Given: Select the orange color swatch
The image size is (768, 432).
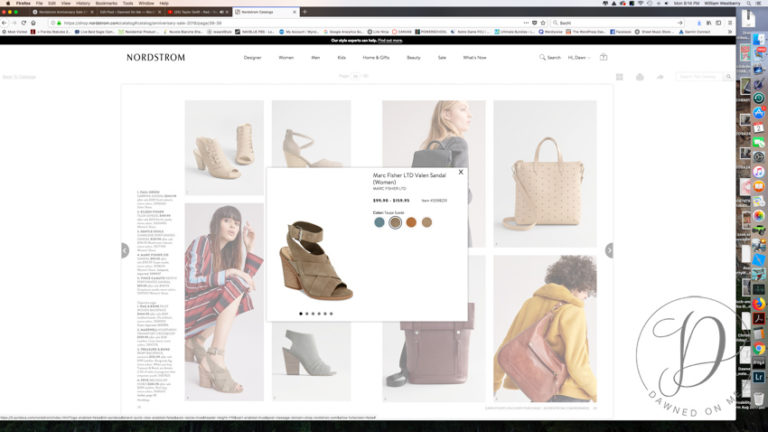Looking at the screenshot, I should pos(411,222).
